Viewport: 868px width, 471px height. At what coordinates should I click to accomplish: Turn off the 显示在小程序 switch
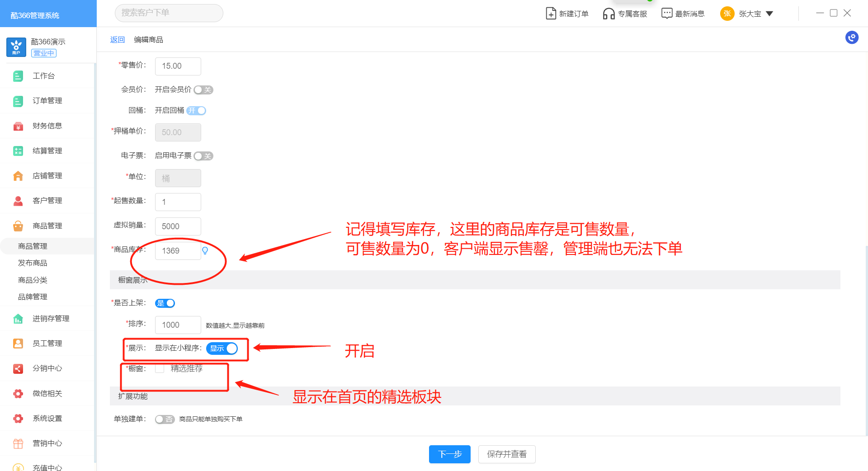click(x=222, y=349)
